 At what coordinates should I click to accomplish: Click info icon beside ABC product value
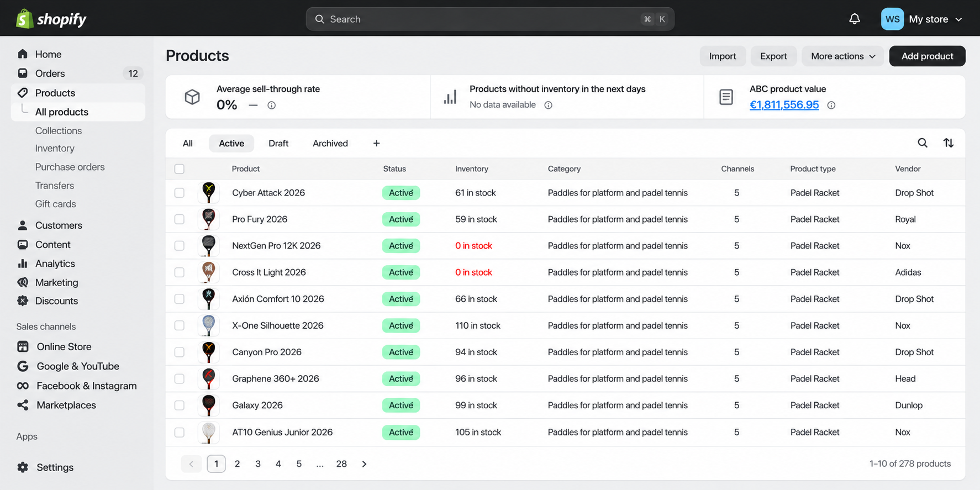coord(831,105)
